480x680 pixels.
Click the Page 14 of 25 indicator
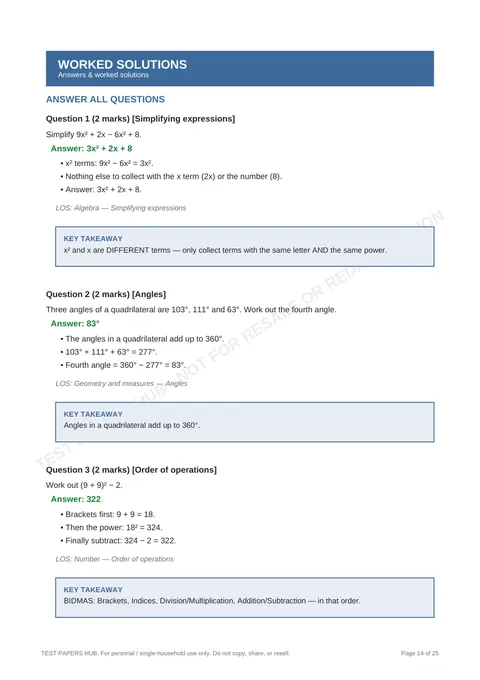click(x=420, y=653)
